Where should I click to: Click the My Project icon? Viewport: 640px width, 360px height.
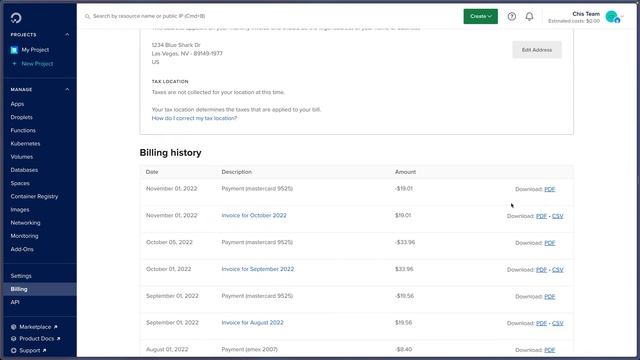coord(14,50)
